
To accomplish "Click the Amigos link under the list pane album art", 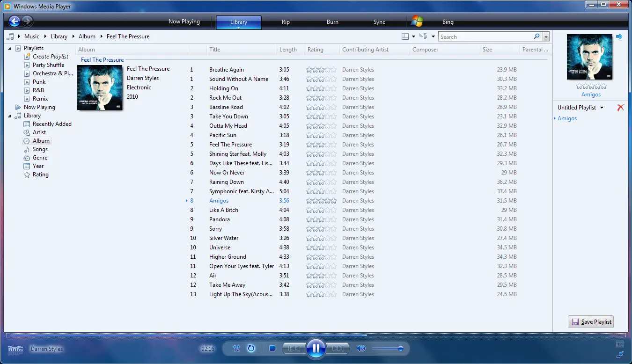I will (x=591, y=95).
